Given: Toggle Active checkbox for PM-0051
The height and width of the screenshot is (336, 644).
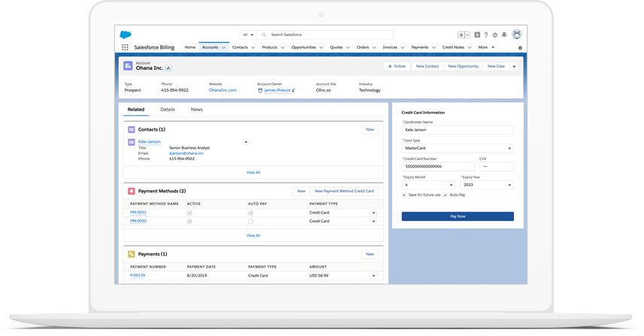Looking at the screenshot, I should click(x=189, y=213).
